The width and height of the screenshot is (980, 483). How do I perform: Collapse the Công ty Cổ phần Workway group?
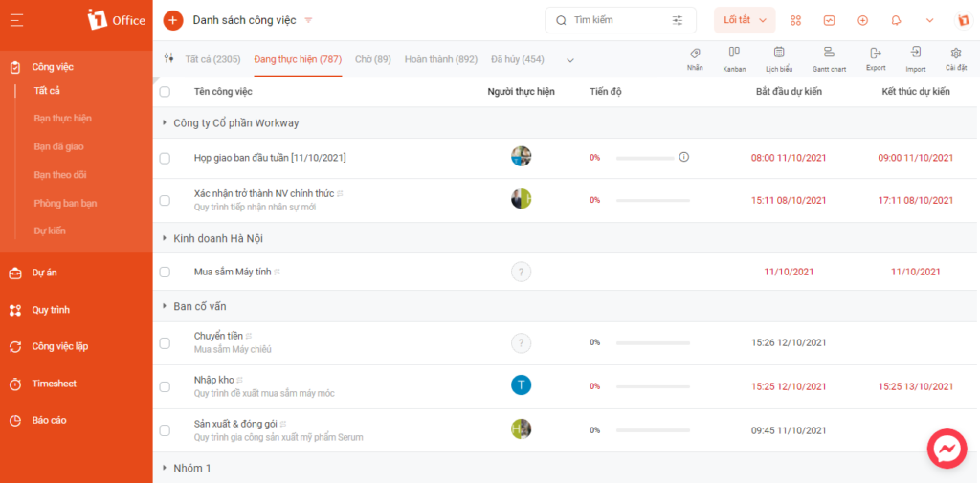click(165, 123)
